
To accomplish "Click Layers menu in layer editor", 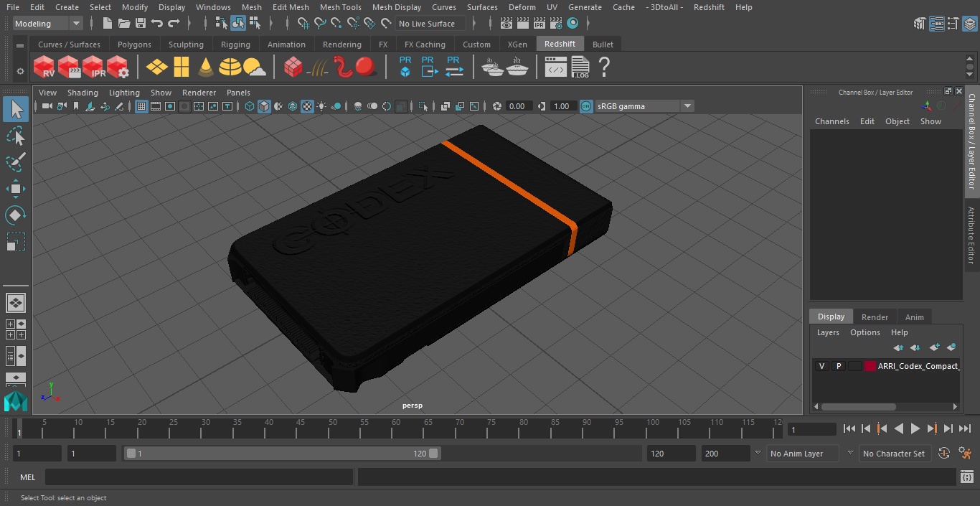I will click(x=828, y=332).
